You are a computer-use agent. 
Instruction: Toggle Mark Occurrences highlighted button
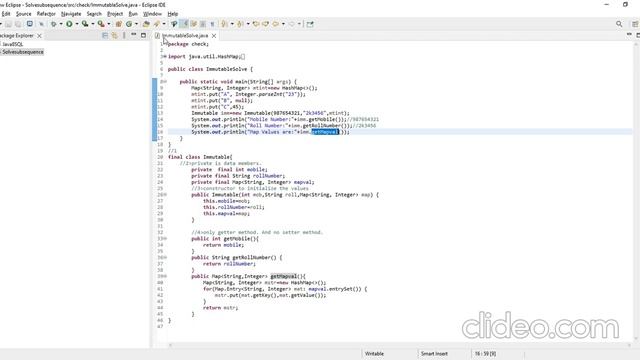[x=185, y=24]
